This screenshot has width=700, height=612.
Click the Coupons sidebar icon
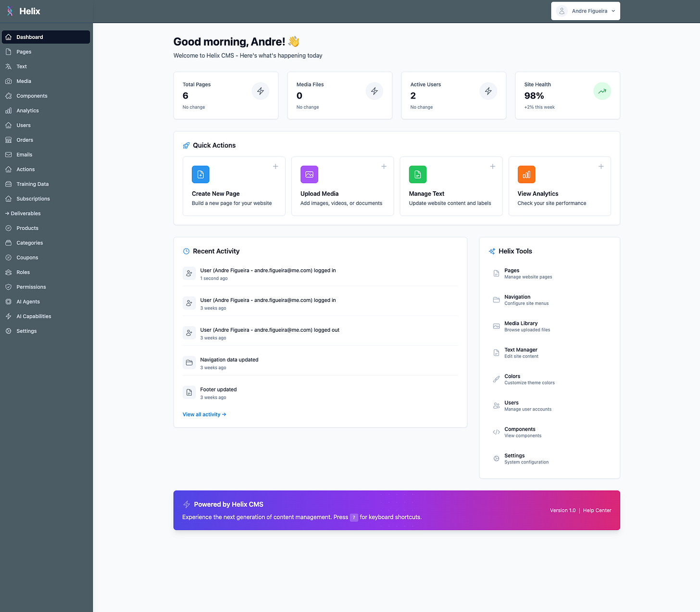point(8,258)
